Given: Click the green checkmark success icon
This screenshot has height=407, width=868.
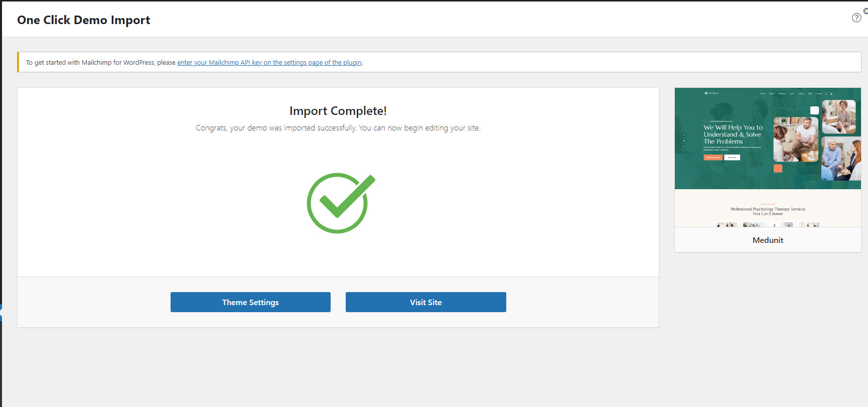Looking at the screenshot, I should coord(341,203).
